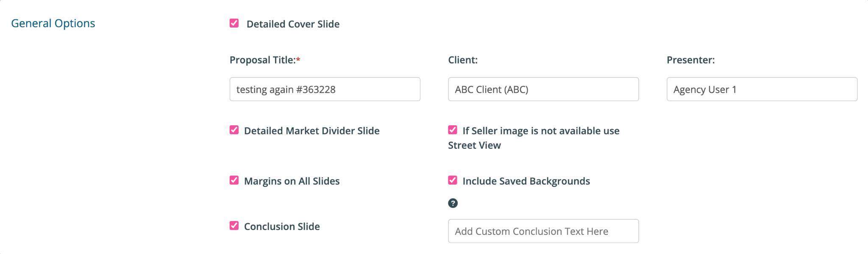Click the 'Detailed Market Divider Slide' label text
The height and width of the screenshot is (254, 868).
coord(312,131)
